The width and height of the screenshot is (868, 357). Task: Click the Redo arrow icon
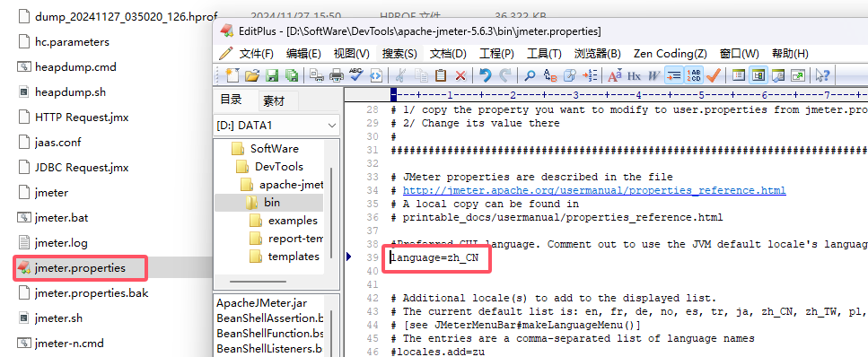tap(504, 74)
